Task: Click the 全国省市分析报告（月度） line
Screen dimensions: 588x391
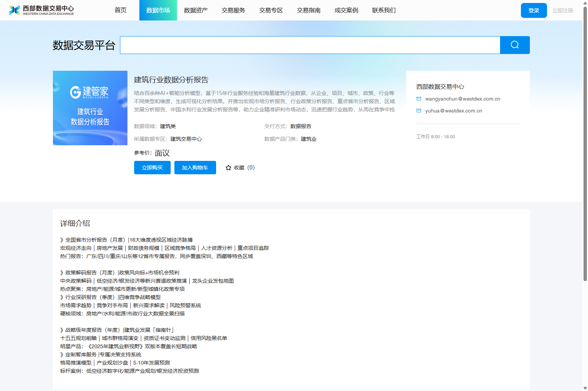Action: click(x=126, y=240)
